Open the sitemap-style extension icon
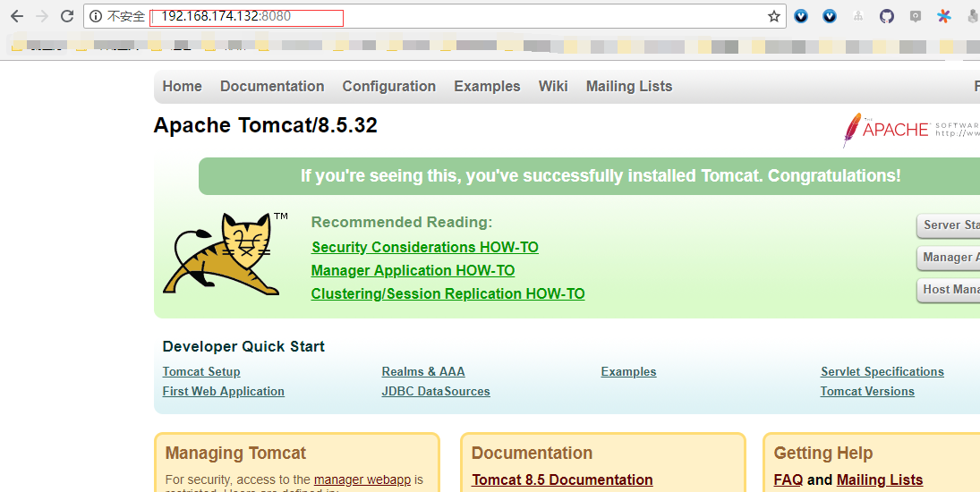The image size is (980, 492). click(x=858, y=16)
